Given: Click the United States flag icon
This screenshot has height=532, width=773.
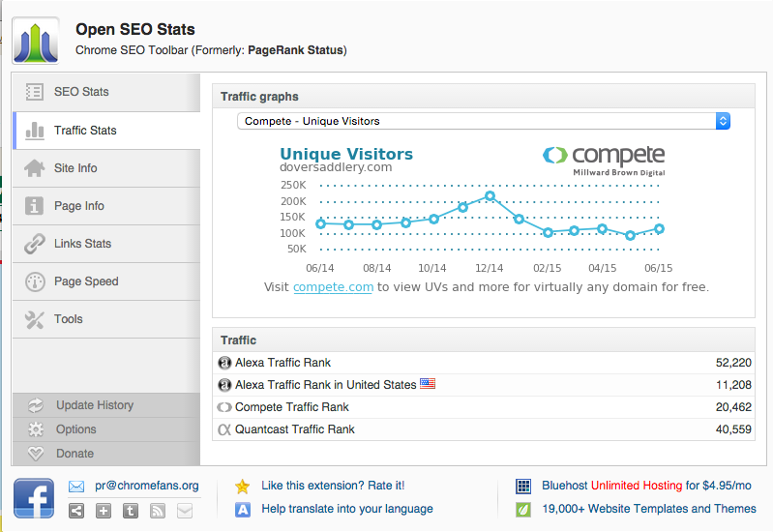Looking at the screenshot, I should [428, 384].
